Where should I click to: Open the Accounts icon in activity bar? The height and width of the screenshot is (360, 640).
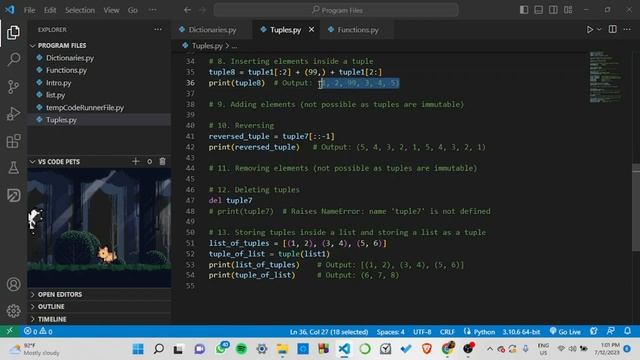coord(13,284)
